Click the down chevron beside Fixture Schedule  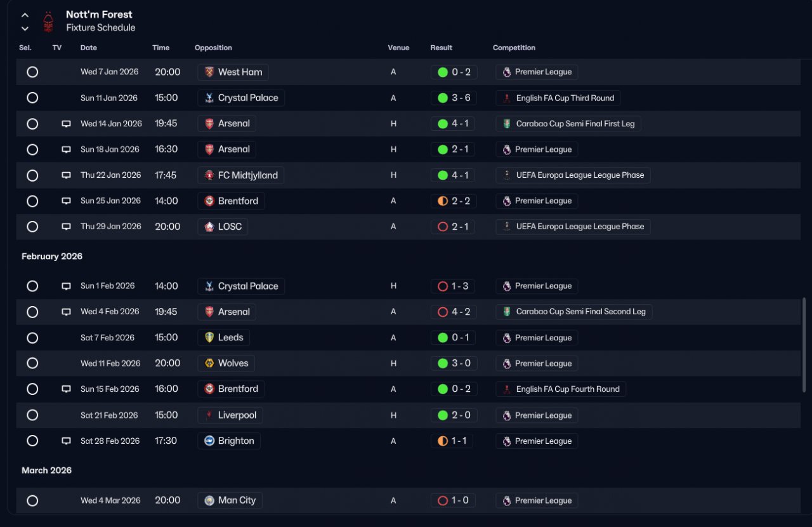click(25, 29)
